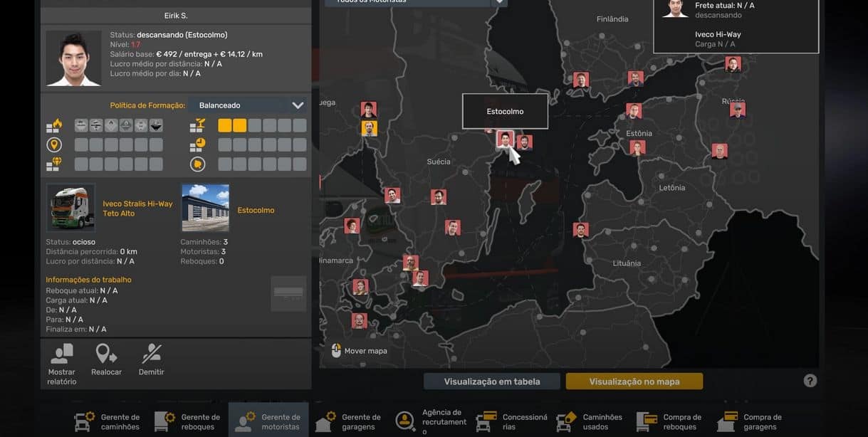
Task: Switch to Visualização no mapa view
Action: 634,381
